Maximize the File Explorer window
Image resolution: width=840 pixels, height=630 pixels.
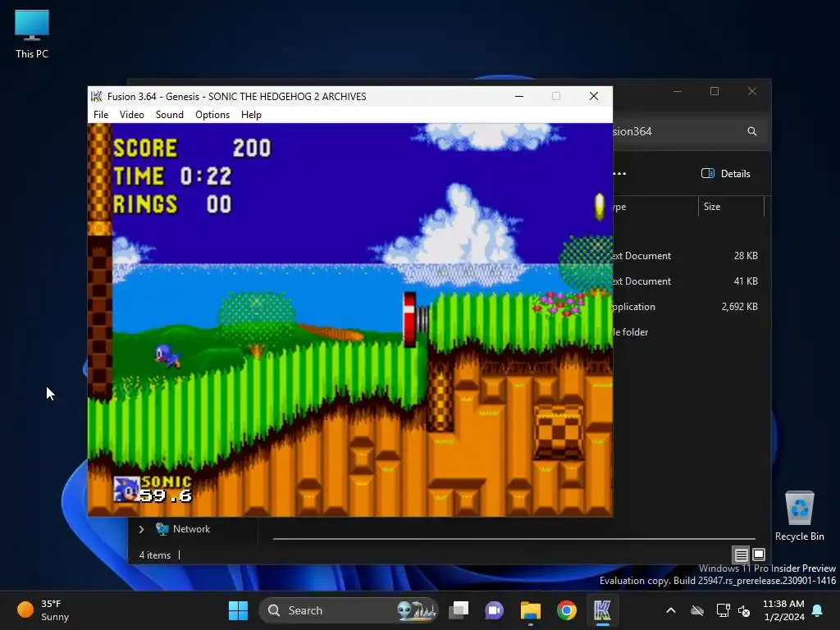tap(714, 92)
